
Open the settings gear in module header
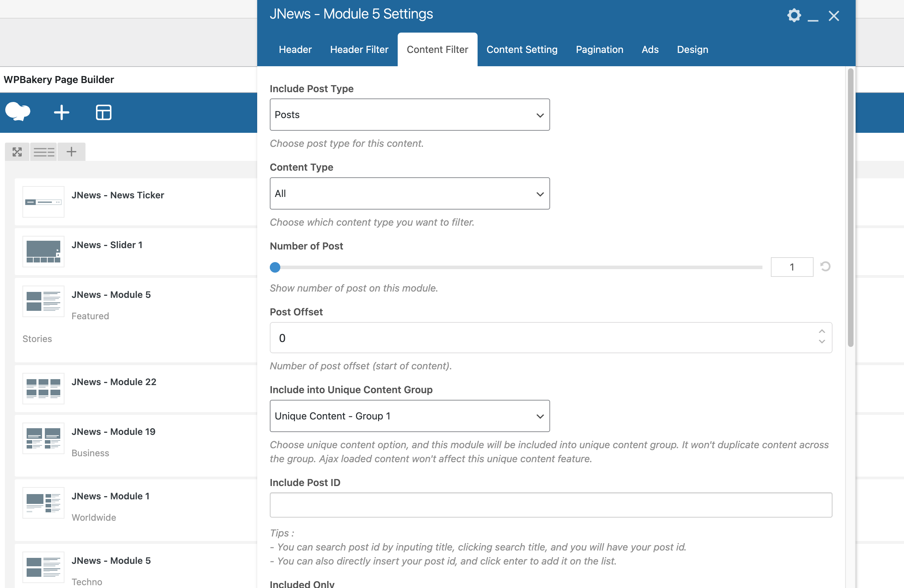click(x=794, y=15)
